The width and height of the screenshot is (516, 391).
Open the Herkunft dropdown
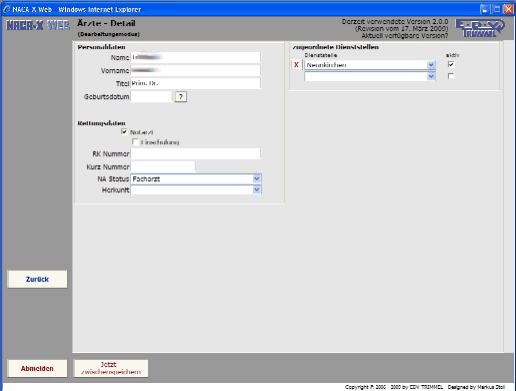(196, 190)
